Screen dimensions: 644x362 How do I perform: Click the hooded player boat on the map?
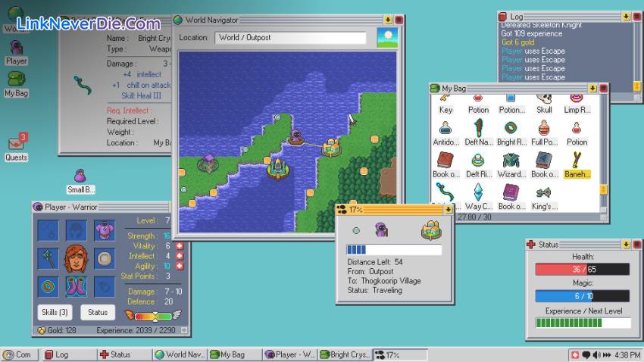tap(295, 138)
